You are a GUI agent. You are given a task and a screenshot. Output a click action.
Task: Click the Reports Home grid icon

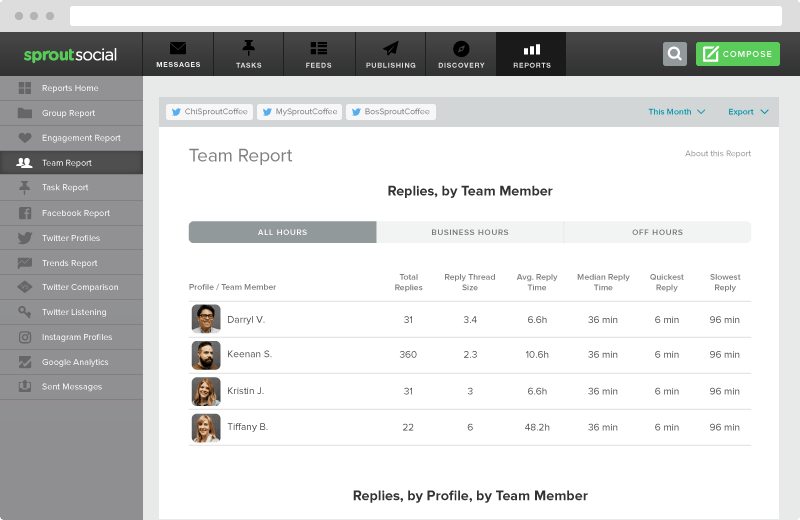24,88
